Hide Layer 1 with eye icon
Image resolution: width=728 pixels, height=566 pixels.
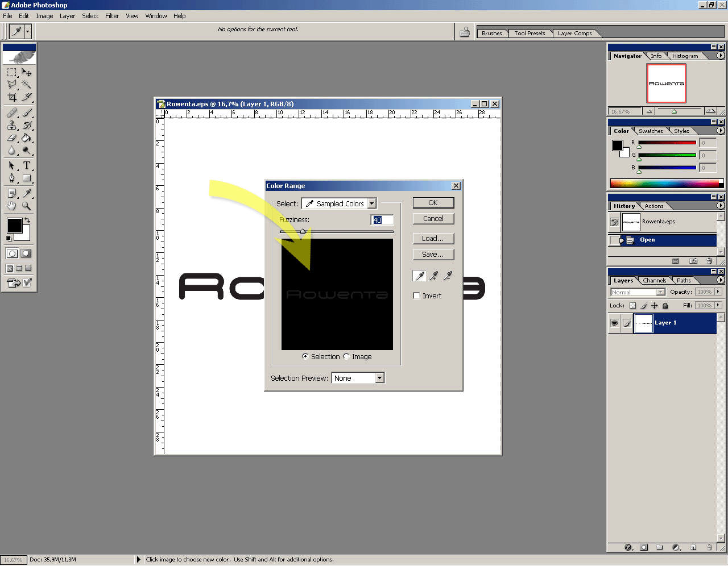(614, 323)
